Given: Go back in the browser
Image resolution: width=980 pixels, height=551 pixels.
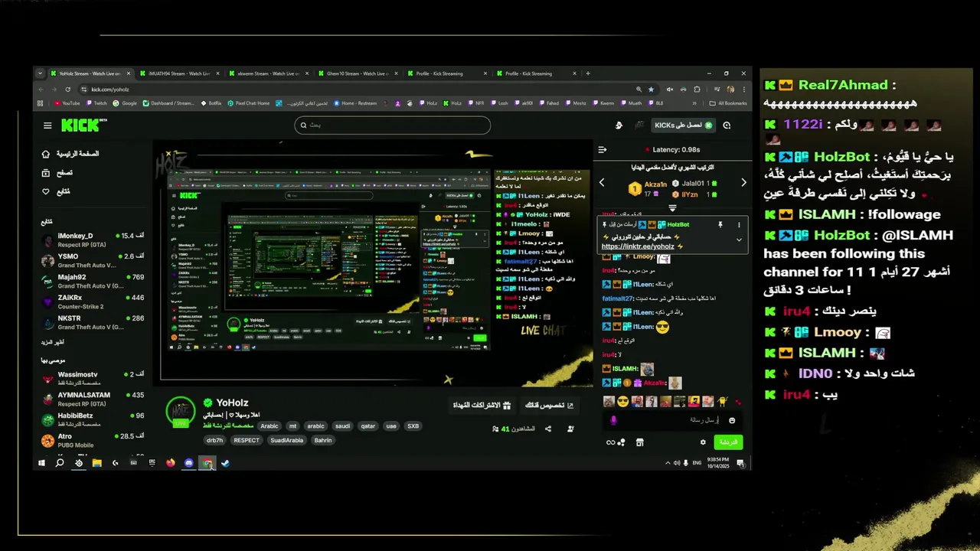Looking at the screenshot, I should click(41, 89).
